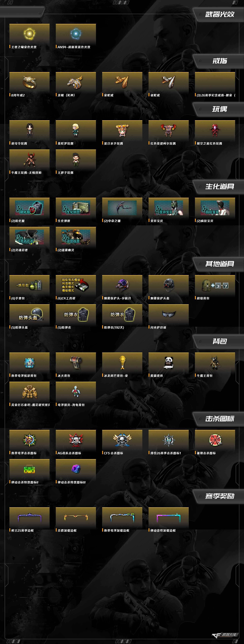Click the 暑期击杀图标 watermelon icon
The width and height of the screenshot is (244, 644).
pyautogui.click(x=215, y=440)
